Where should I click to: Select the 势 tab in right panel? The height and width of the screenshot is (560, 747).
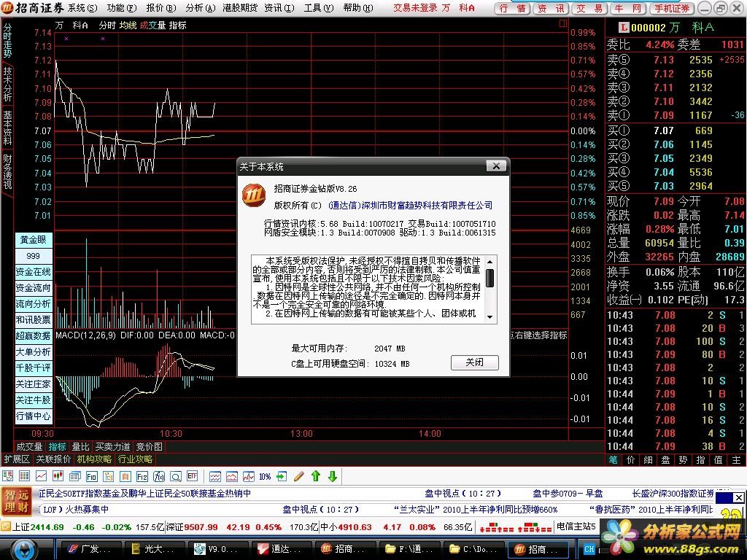tap(683, 459)
